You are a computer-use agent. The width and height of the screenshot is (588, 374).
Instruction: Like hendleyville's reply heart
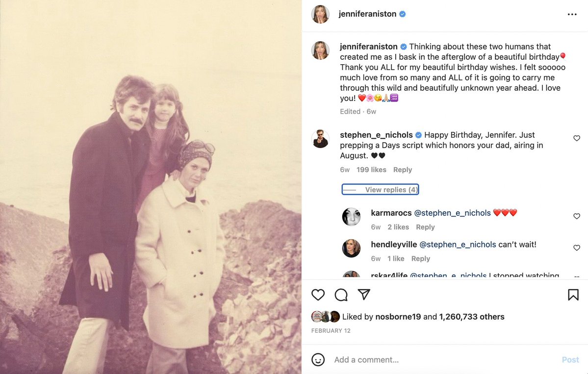[577, 248]
